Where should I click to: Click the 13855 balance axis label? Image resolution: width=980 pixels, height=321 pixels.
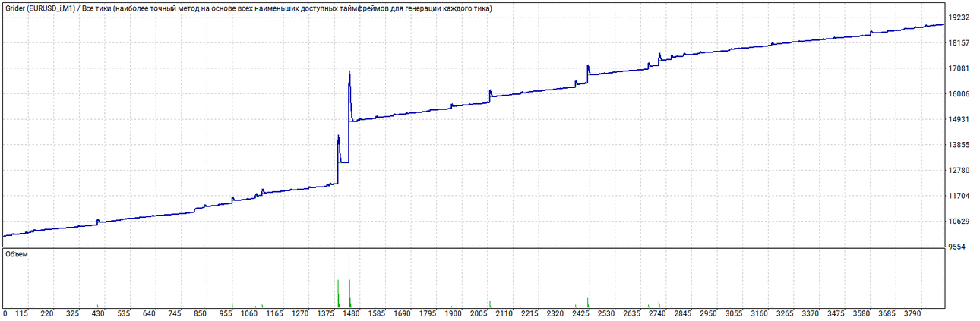tap(960, 145)
